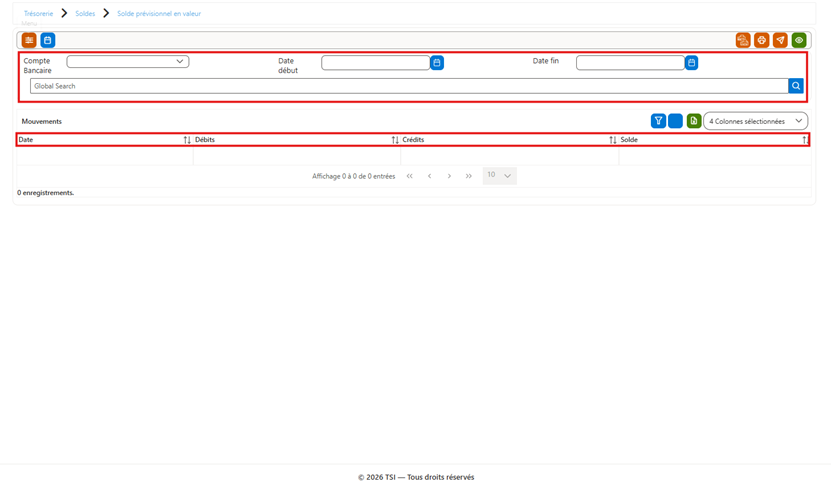Open the 4 Colonnes sélectionnées dropdown
831x486 pixels.
coord(756,121)
